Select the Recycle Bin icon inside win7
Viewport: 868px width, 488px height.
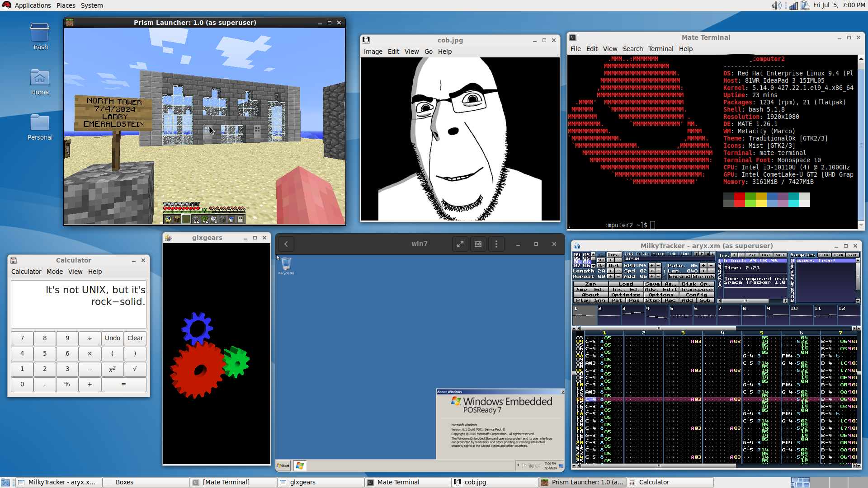[286, 266]
